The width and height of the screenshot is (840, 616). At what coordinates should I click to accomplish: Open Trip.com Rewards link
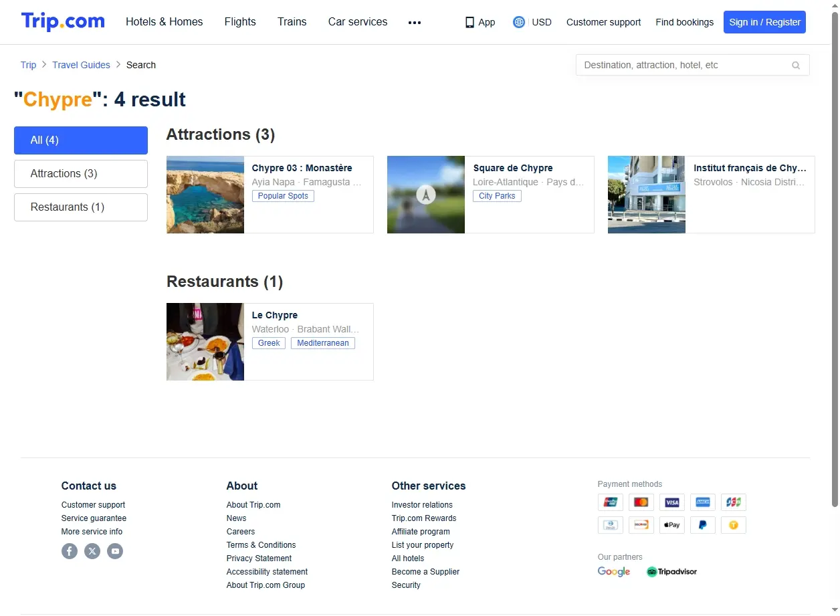pos(424,518)
